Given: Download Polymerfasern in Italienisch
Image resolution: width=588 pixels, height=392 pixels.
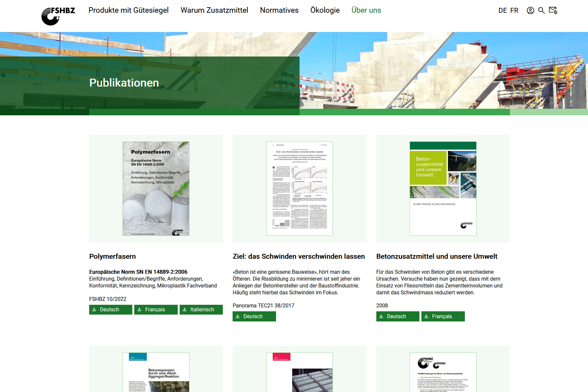Looking at the screenshot, I should point(201,310).
